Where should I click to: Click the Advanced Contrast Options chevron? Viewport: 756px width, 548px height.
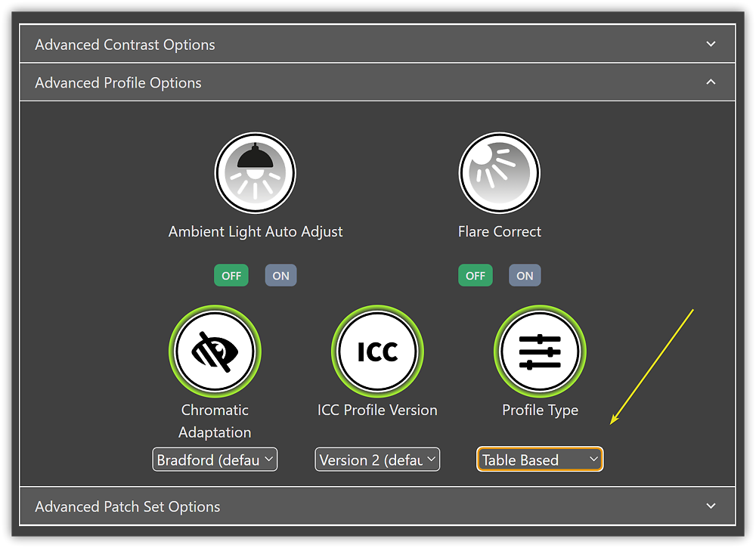[711, 44]
